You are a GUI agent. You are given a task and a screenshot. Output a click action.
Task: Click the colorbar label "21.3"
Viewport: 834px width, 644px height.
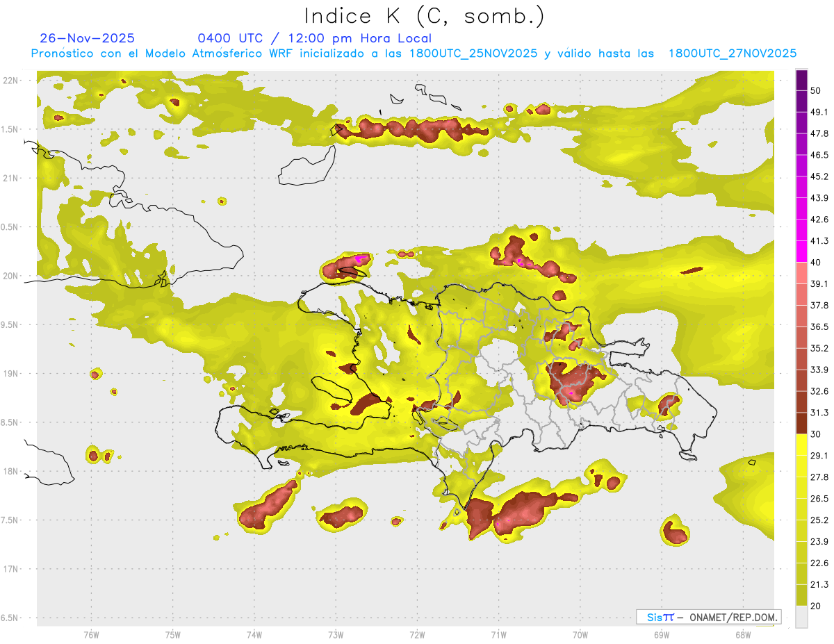pyautogui.click(x=819, y=584)
